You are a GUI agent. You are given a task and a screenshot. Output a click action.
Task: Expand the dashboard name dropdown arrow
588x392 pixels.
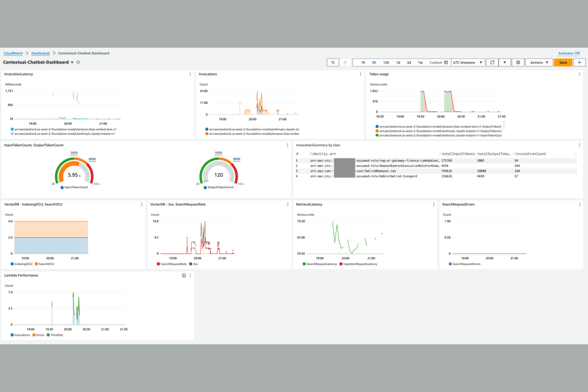(72, 62)
